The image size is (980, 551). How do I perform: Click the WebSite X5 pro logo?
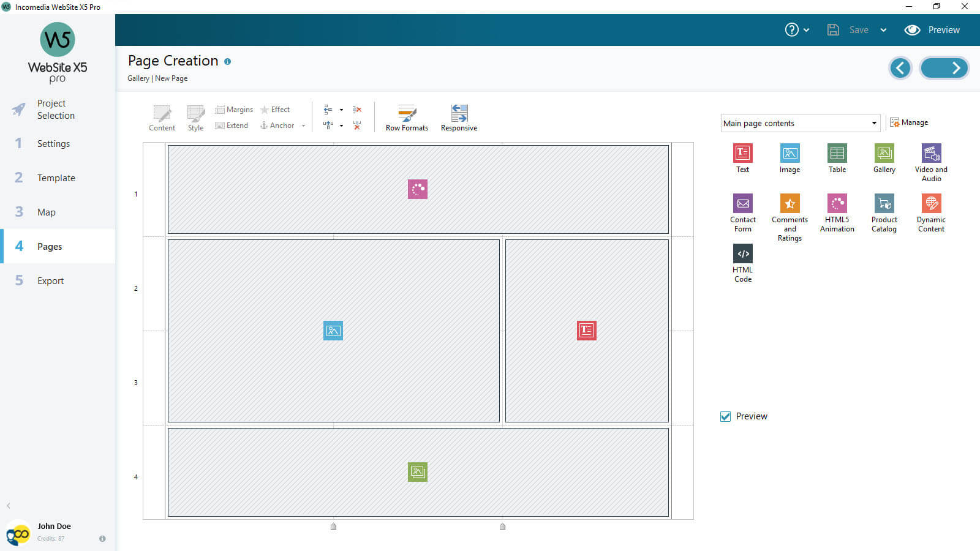click(x=58, y=53)
